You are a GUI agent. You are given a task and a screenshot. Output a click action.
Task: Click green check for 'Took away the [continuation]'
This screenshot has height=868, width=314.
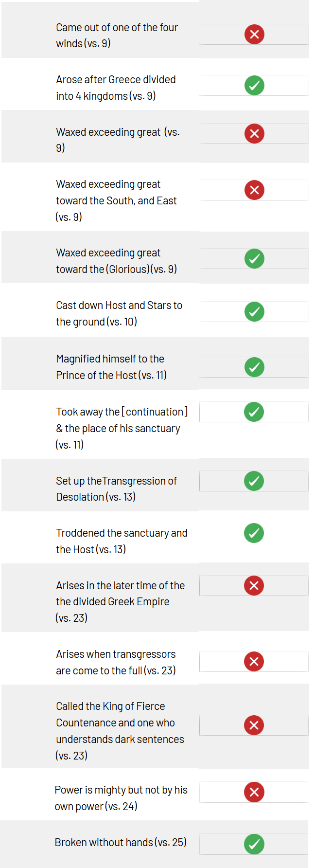coord(254,412)
